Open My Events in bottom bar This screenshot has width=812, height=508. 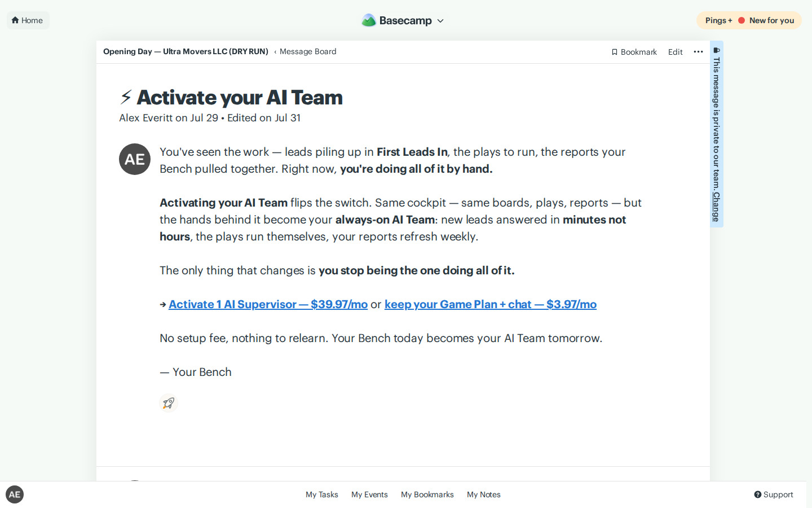coord(369,494)
